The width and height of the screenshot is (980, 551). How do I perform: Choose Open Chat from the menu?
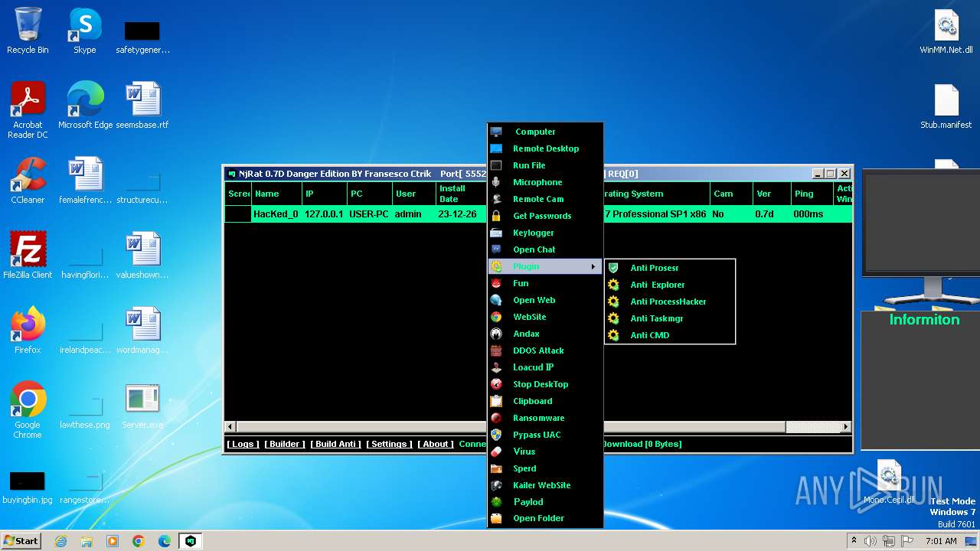coord(545,249)
